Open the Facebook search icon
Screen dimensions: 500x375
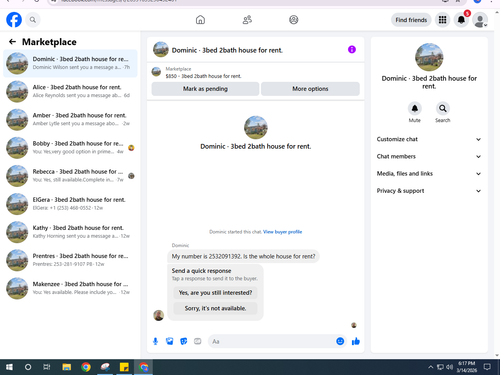(33, 20)
